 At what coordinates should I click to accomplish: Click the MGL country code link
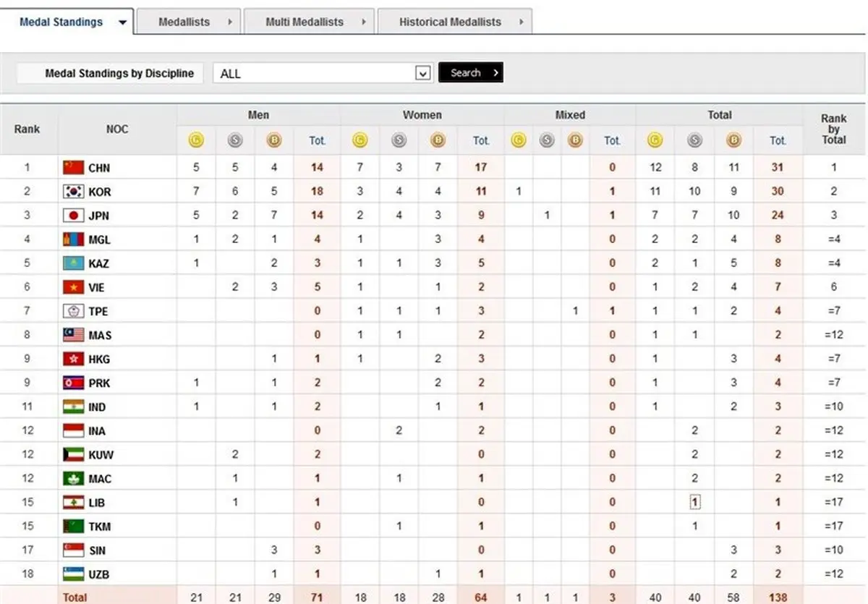point(99,239)
